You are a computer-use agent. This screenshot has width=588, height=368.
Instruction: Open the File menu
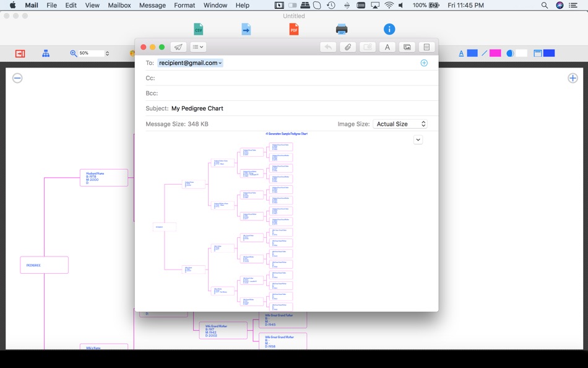[x=51, y=5]
